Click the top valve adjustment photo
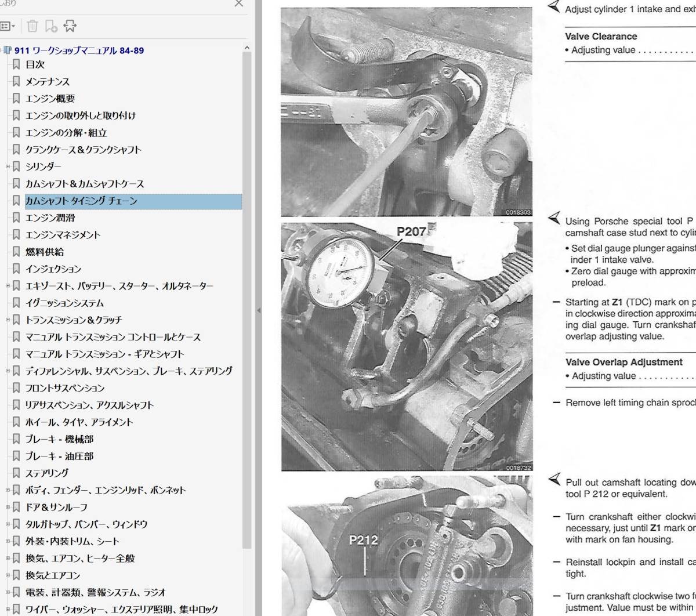The height and width of the screenshot is (616, 696). pyautogui.click(x=407, y=112)
